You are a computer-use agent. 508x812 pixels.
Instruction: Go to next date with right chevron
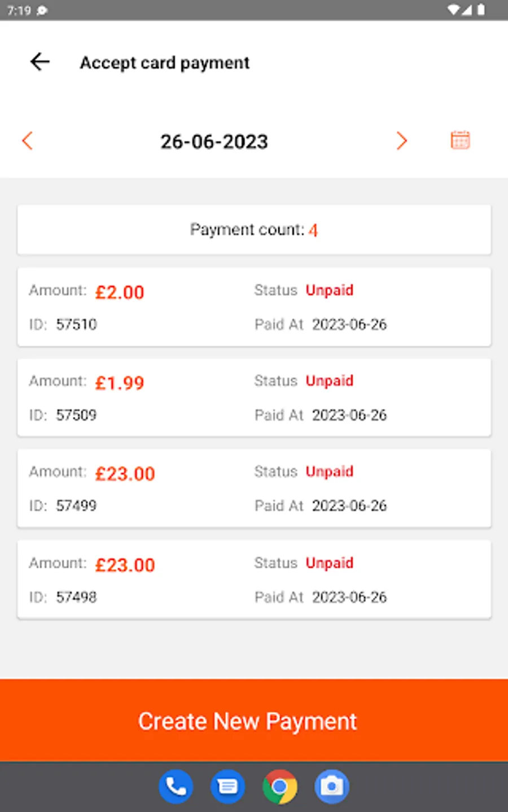(401, 140)
